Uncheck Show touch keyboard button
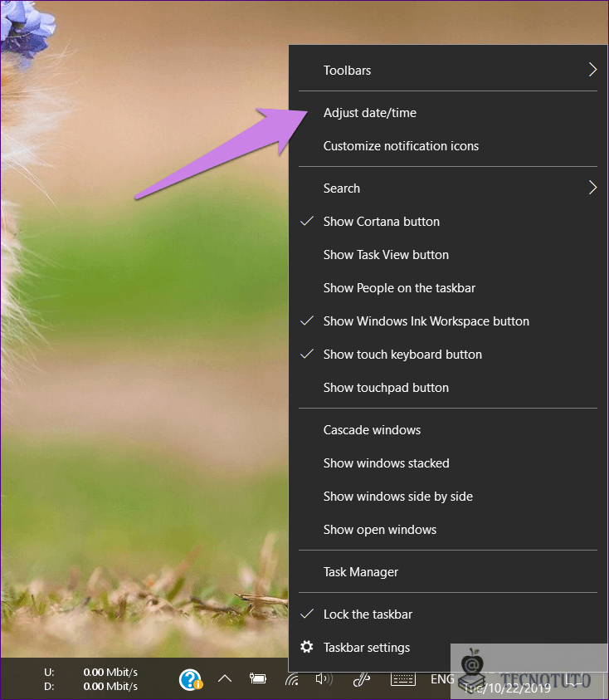 pyautogui.click(x=447, y=354)
